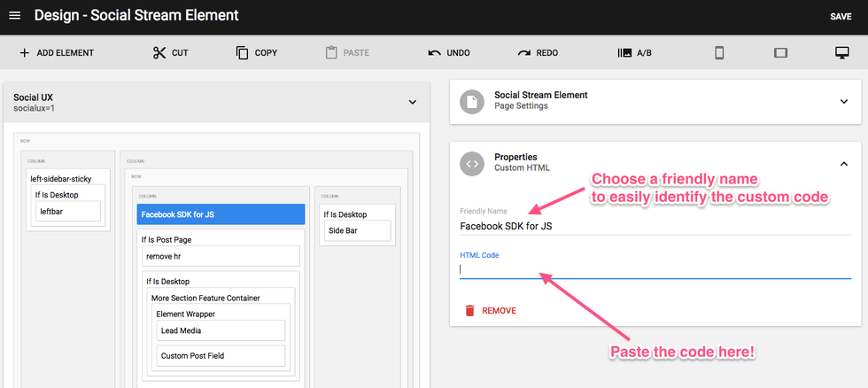Image resolution: width=868 pixels, height=388 pixels.
Task: Click the ADD ELEMENT text label
Action: pyautogui.click(x=66, y=53)
